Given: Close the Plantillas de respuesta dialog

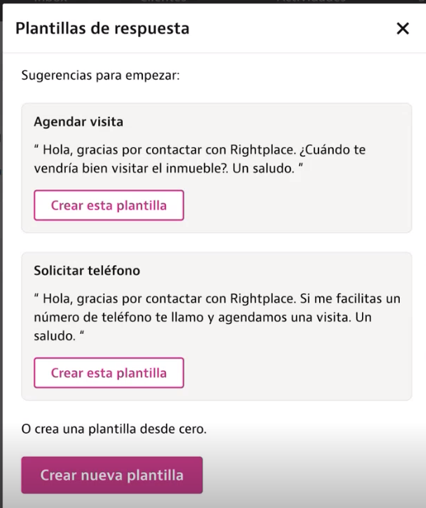Looking at the screenshot, I should click(x=403, y=28).
